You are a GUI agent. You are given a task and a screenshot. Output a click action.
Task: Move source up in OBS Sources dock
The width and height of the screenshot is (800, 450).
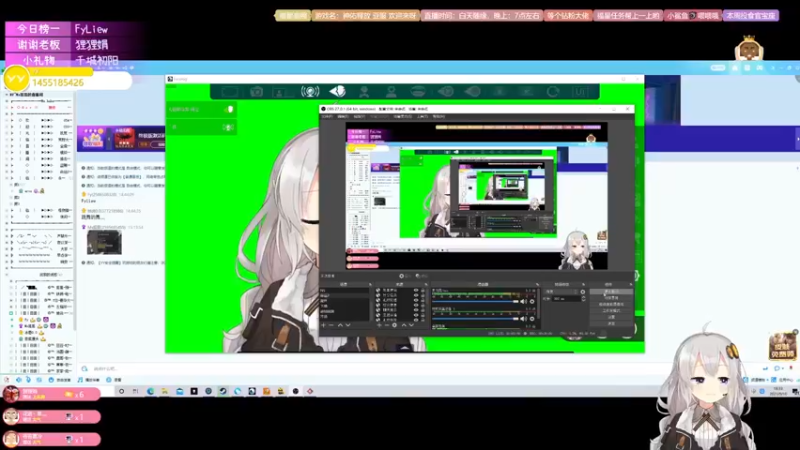point(404,325)
